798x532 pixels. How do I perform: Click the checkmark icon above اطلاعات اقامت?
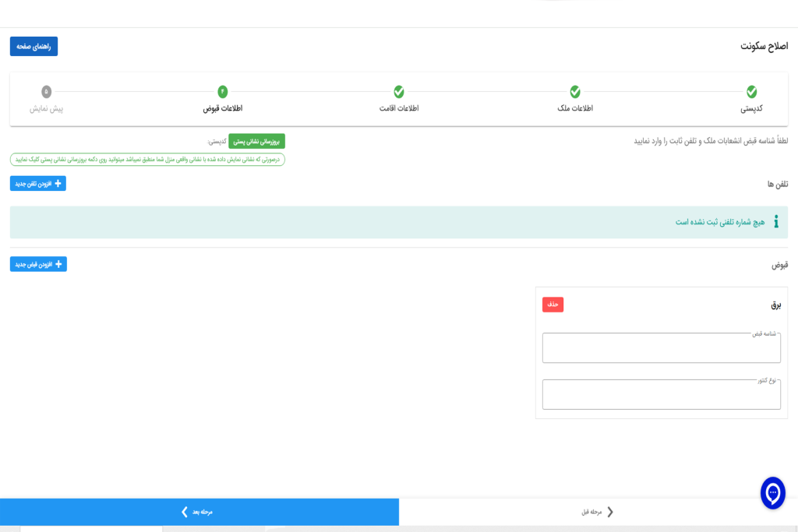point(399,92)
